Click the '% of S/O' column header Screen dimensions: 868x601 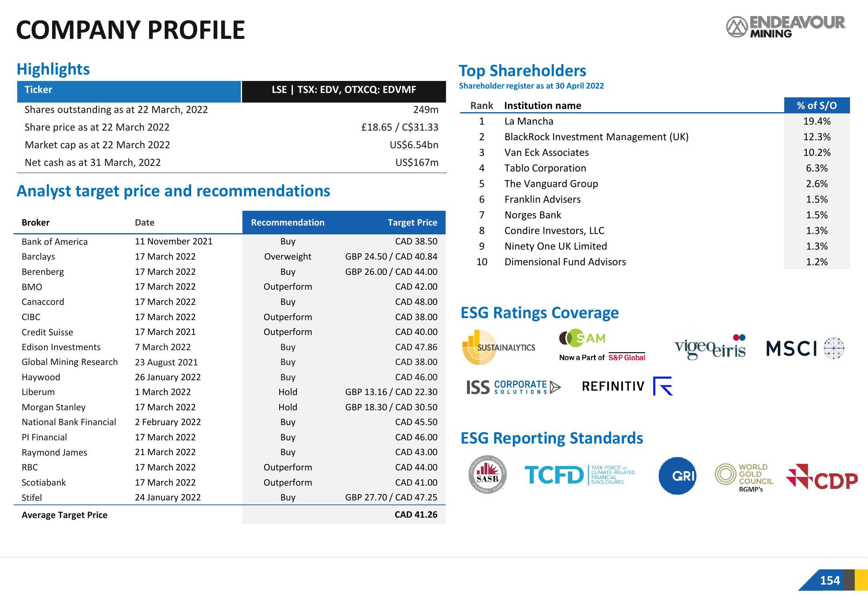817,105
